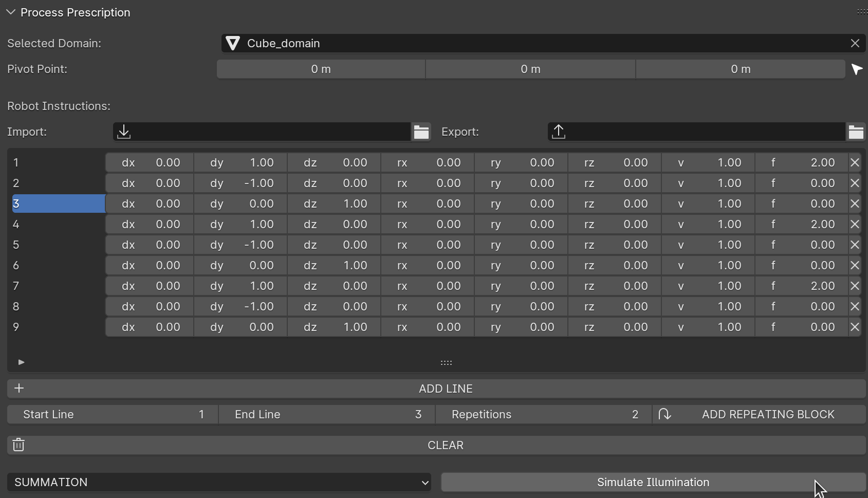Remove instruction line 1
Screen dimensions: 868x498
[x=855, y=163]
